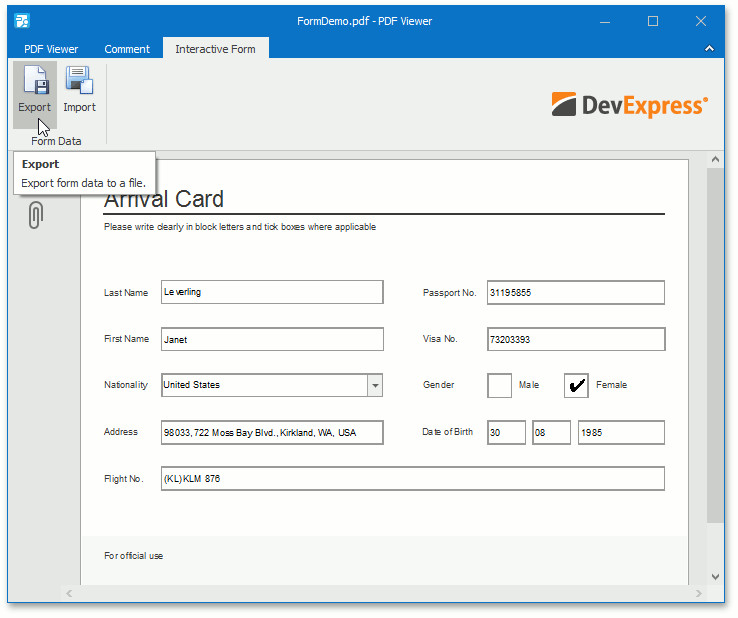Check the Male gender checkbox

pyautogui.click(x=499, y=385)
